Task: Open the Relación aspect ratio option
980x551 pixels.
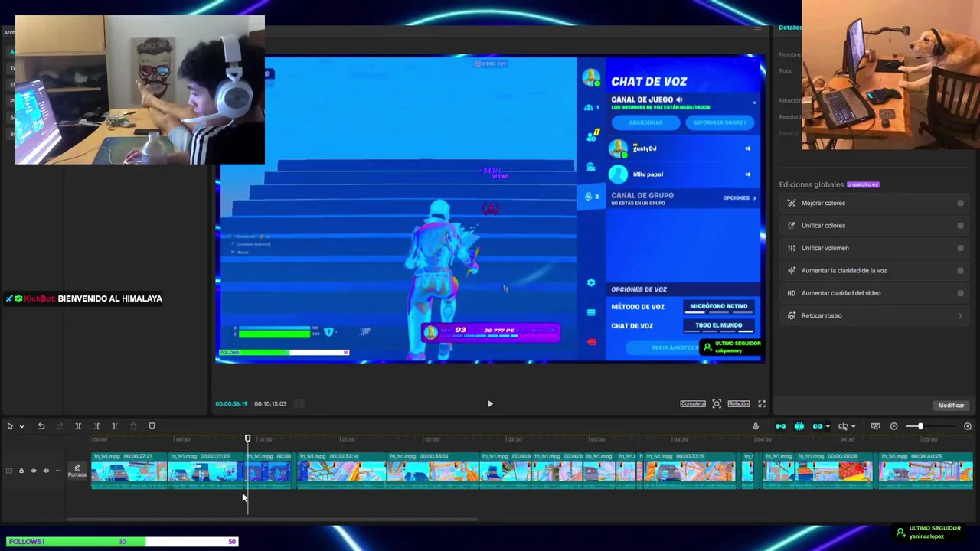Action: tap(739, 404)
